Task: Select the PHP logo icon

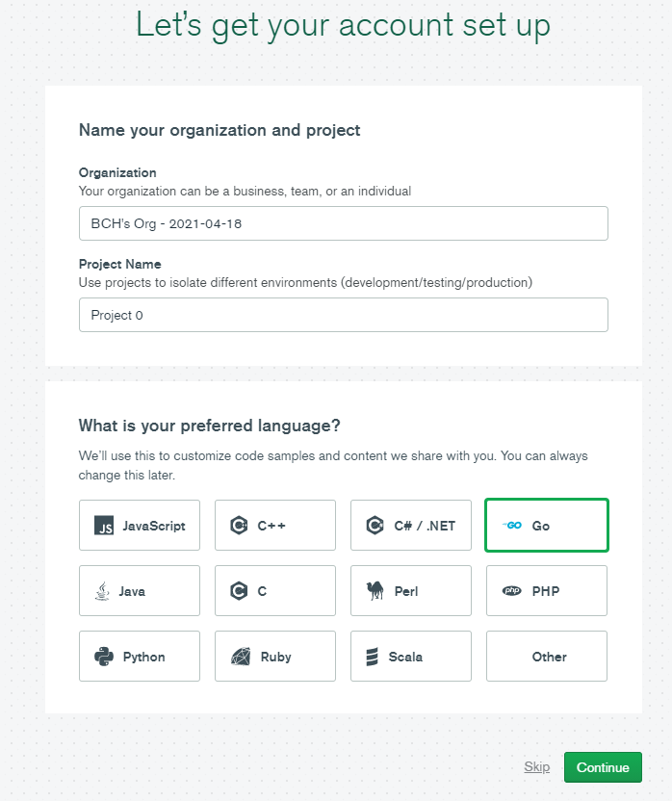Action: click(x=511, y=591)
